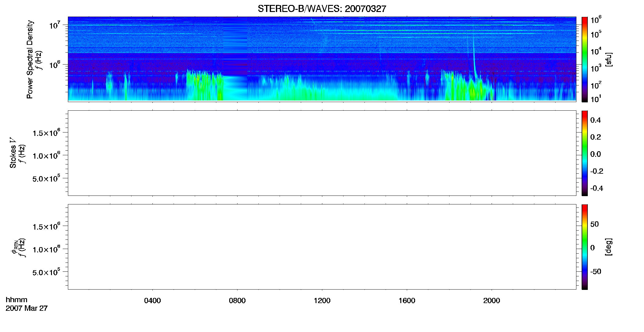The width and height of the screenshot is (644, 332).
Task: Click the 0800 time axis label
Action: pyautogui.click(x=237, y=301)
